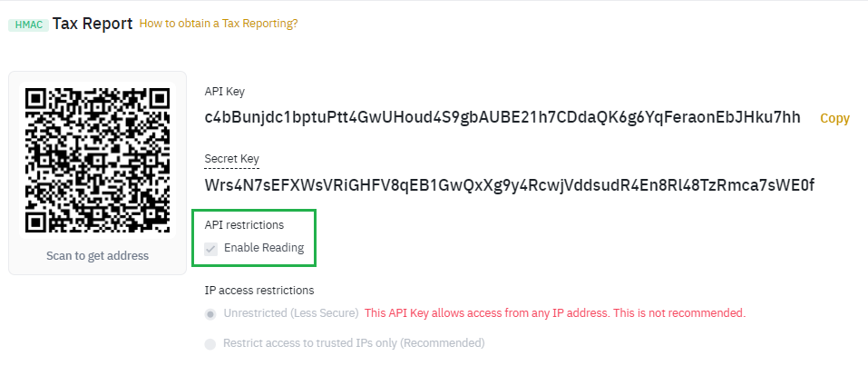Select the Unrestricted radio button
The image size is (868, 366).
210,313
